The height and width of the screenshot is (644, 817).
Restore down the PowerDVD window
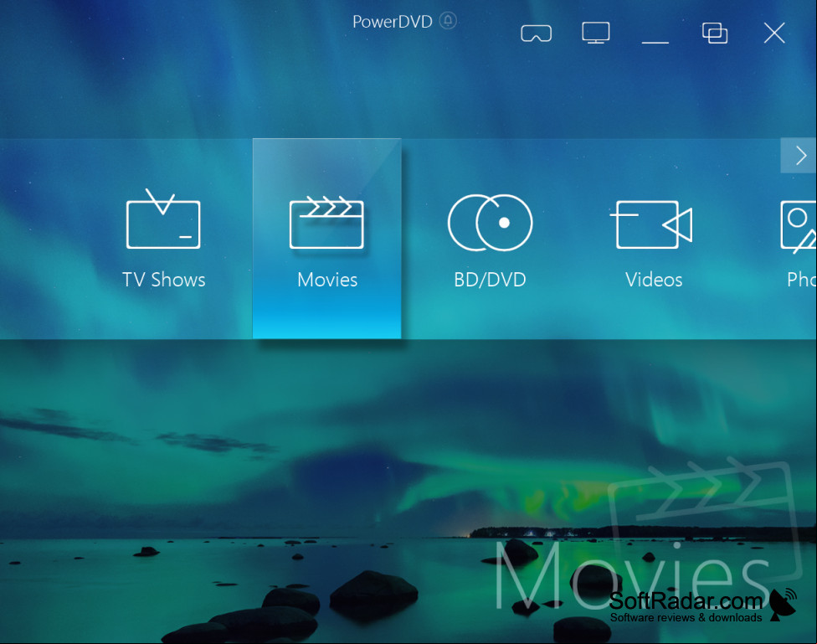point(715,33)
